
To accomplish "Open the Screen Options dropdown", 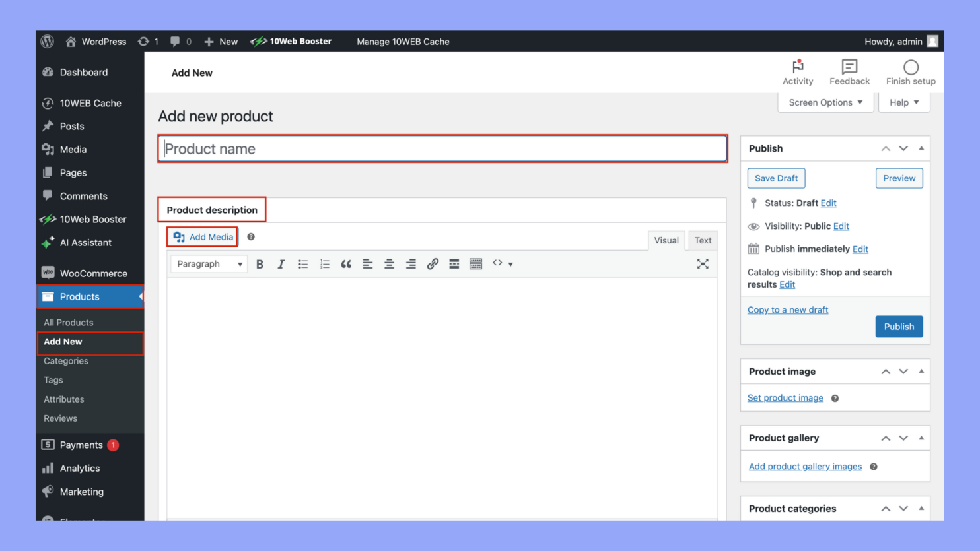I will point(825,102).
